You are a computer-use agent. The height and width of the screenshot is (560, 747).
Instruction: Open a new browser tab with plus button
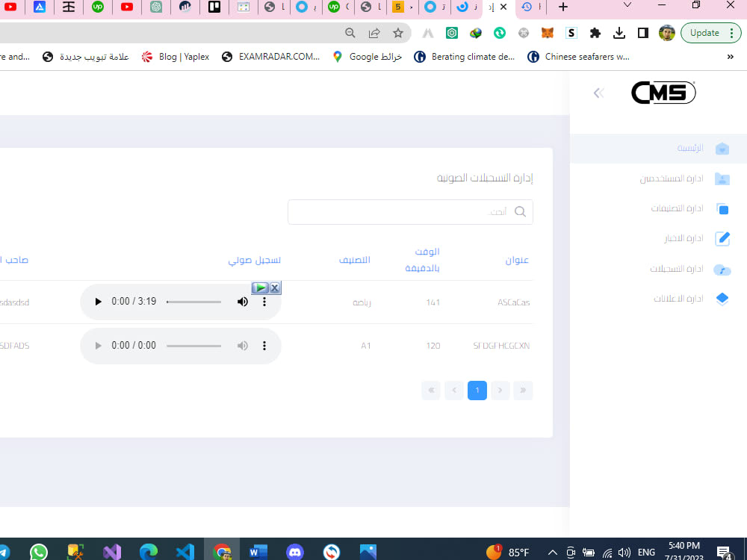(x=562, y=8)
